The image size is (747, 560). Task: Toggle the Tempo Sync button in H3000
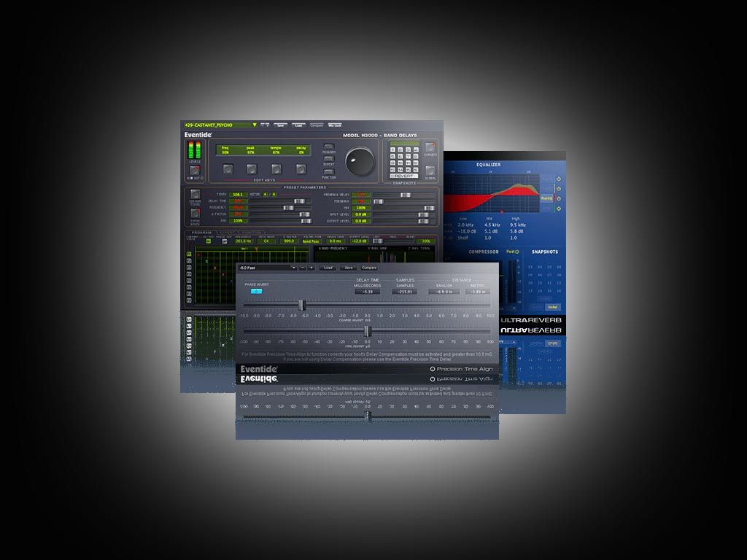pos(195,214)
